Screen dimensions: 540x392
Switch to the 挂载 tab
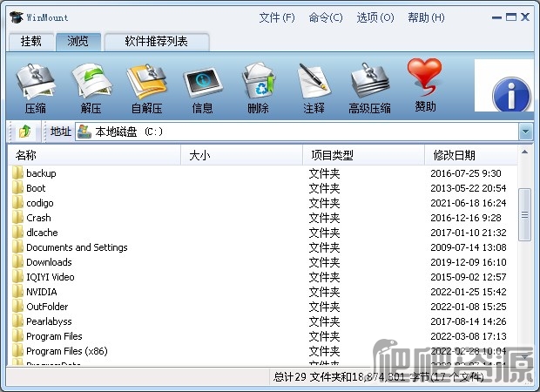pyautogui.click(x=31, y=42)
